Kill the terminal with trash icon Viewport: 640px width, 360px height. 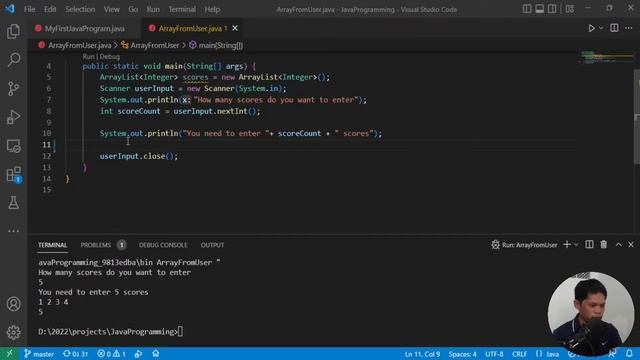coord(603,244)
